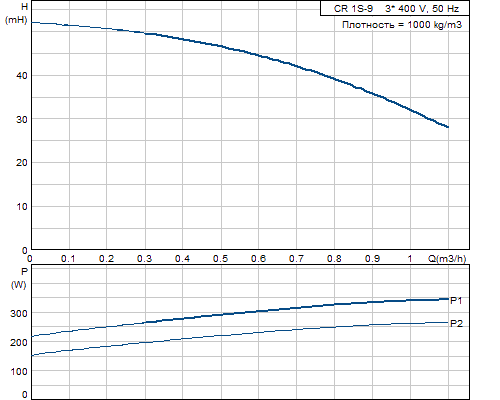Screen dimensions: 500x400
Task: Click the P2 curve label
Action: pyautogui.click(x=456, y=323)
